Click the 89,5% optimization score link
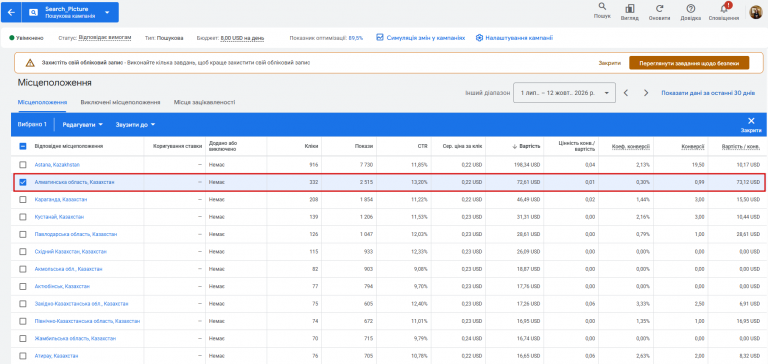The height and width of the screenshot is (364, 768). 356,38
